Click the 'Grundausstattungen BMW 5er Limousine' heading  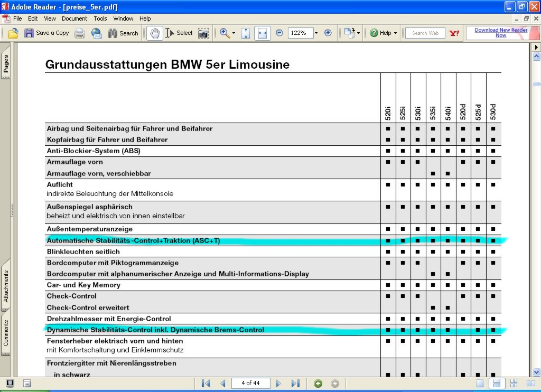(167, 64)
